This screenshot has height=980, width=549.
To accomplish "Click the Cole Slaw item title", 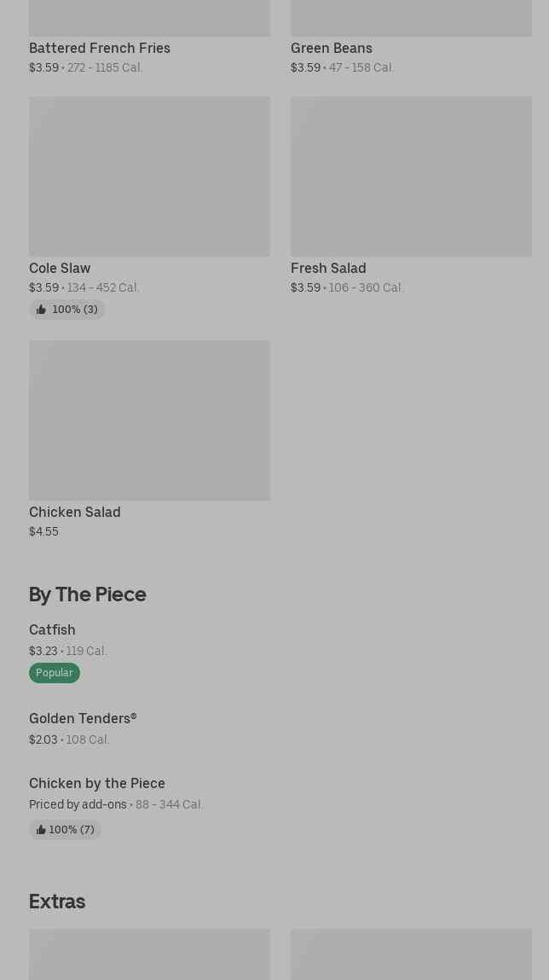I will pos(60,268).
